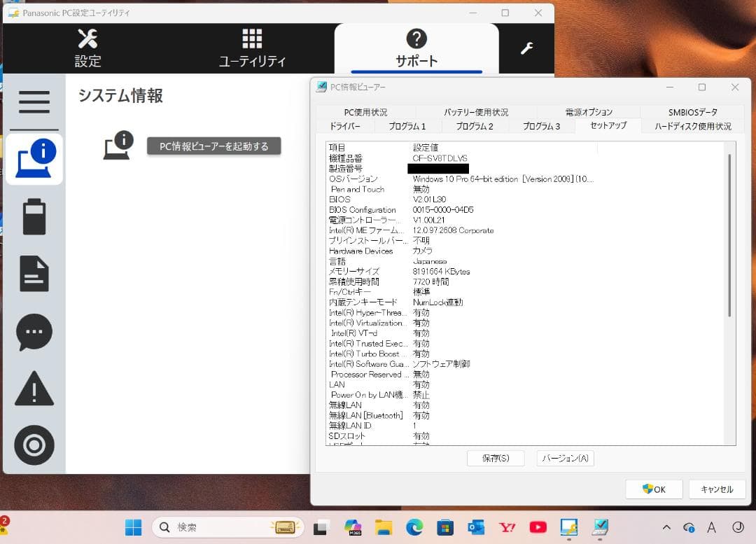This screenshot has height=544, width=756.
Task: Select the circular target icon at sidebar bottom
Action: tap(34, 445)
